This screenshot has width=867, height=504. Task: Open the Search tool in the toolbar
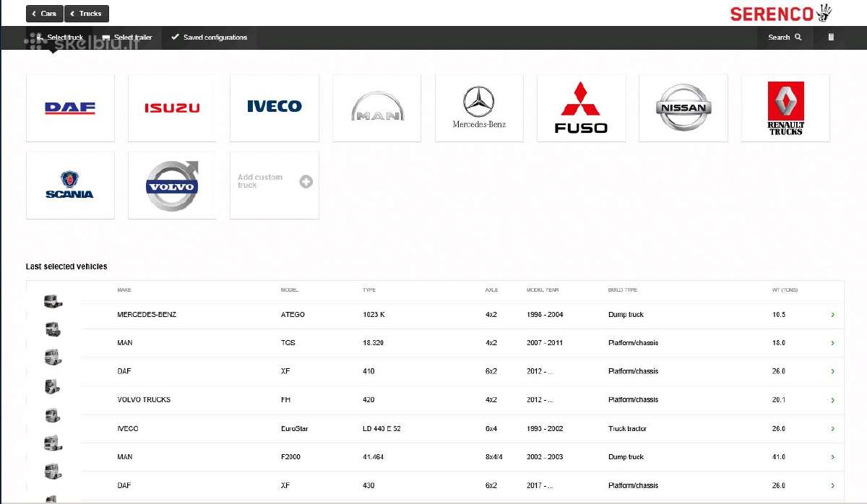click(785, 38)
